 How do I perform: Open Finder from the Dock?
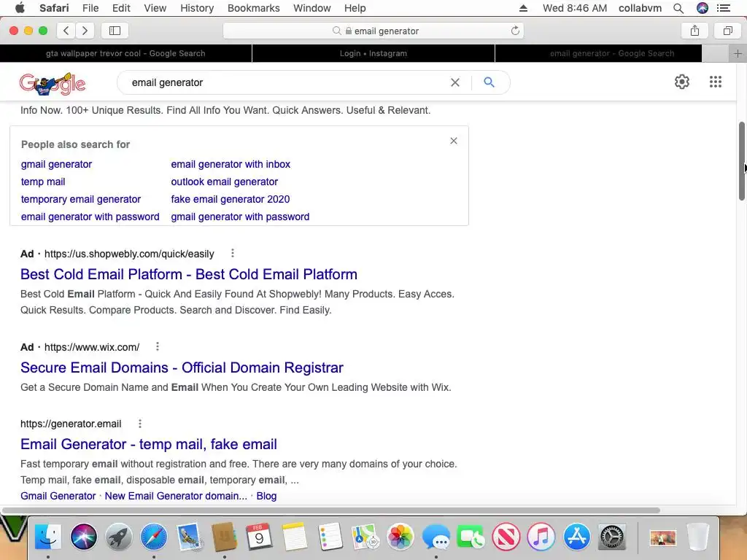48,537
